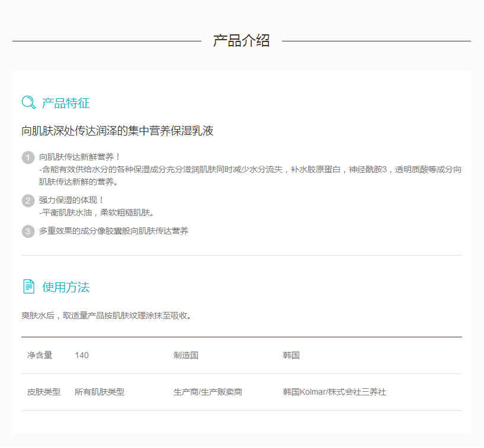484x448 pixels.
Task: Click the magnifier icon beside 产品特征
Action: point(28,102)
